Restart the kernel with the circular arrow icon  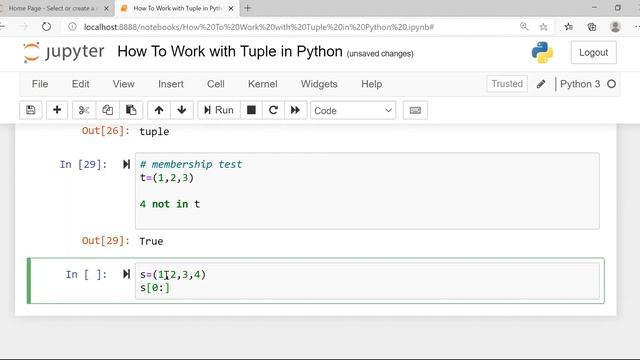pos(273,110)
